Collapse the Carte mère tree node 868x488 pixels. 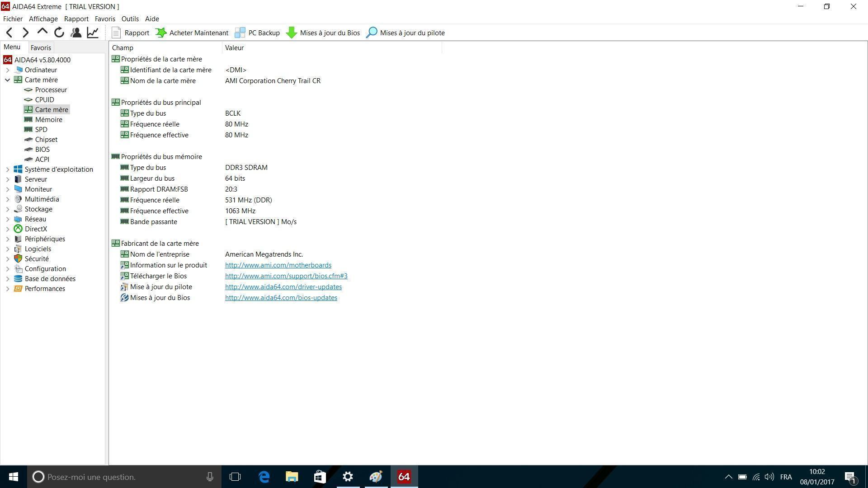click(8, 80)
